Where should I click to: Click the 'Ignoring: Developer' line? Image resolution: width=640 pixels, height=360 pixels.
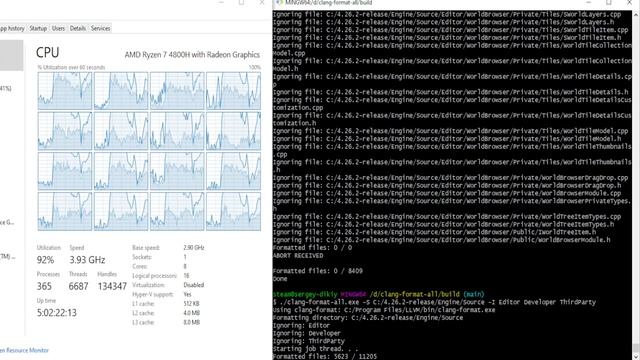307,333
